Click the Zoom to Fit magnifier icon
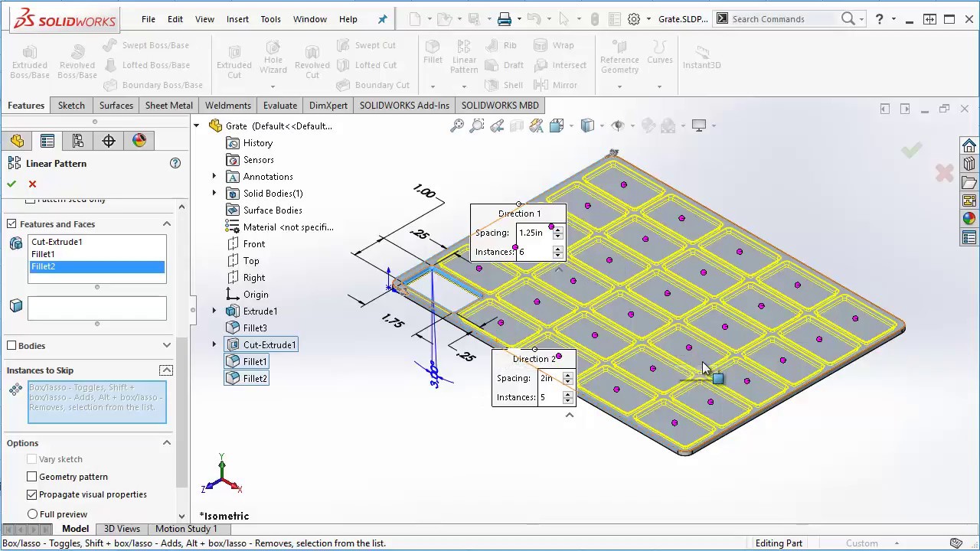The width and height of the screenshot is (980, 551). tap(457, 126)
